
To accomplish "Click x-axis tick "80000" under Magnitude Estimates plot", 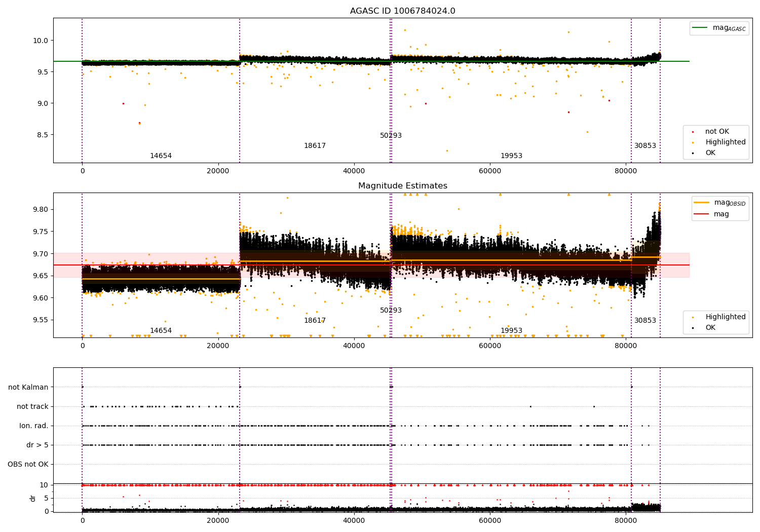I will [x=626, y=346].
